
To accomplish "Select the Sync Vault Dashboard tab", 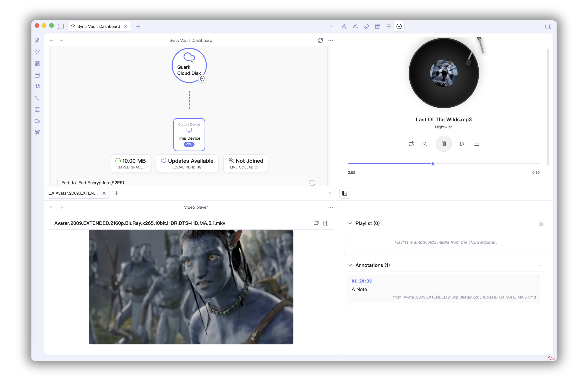I will point(99,26).
